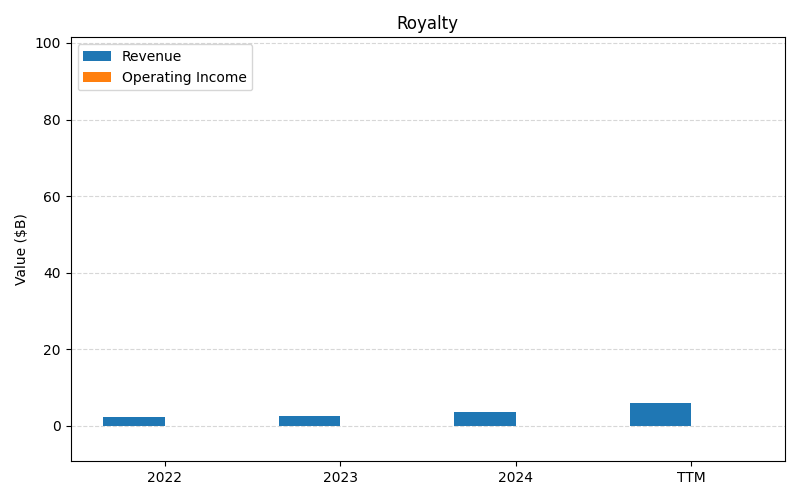Click the y-axis tick label "0"

click(57, 427)
